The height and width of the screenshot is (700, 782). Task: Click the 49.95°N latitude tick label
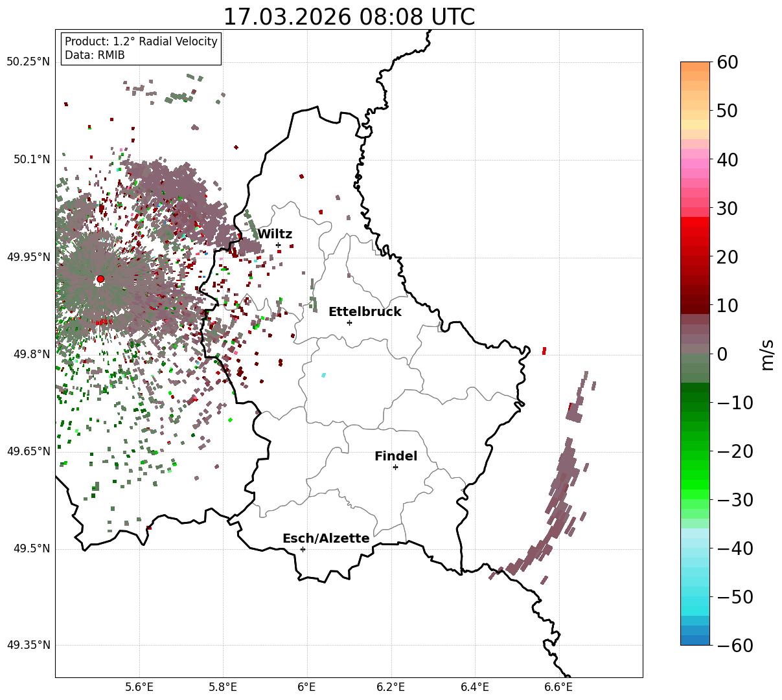[x=28, y=257]
